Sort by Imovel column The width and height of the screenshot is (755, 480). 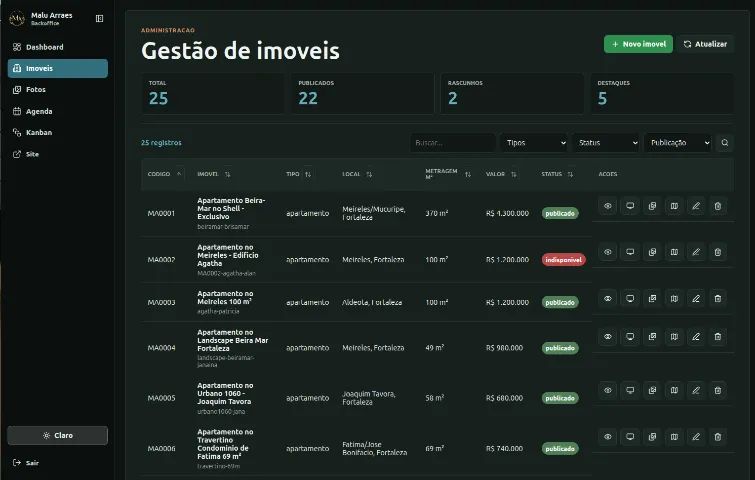point(214,174)
